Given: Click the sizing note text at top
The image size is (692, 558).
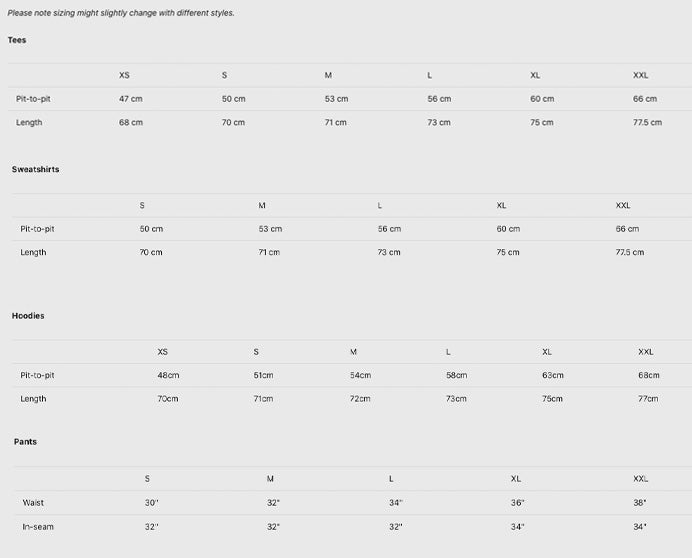Looking at the screenshot, I should pos(121,13).
